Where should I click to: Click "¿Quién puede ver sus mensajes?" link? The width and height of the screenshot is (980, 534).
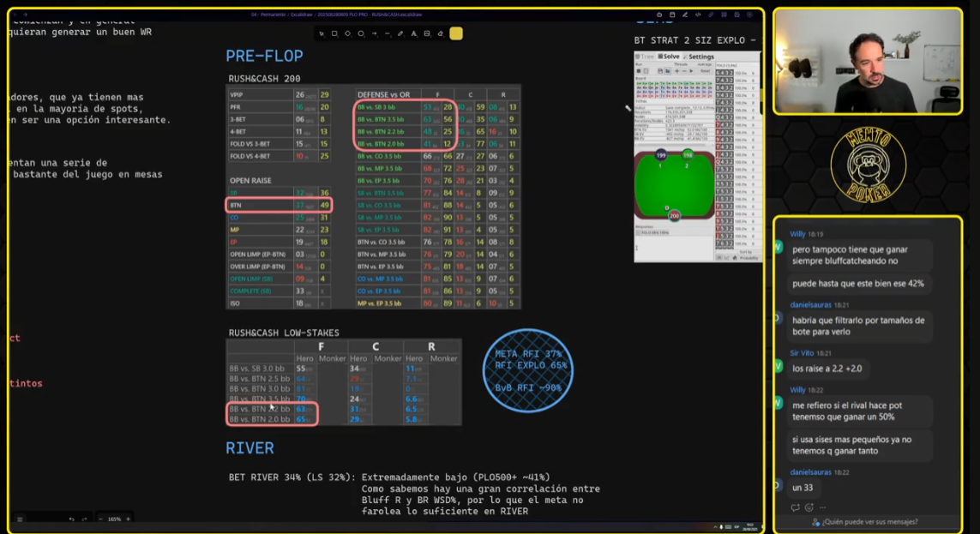click(x=869, y=522)
